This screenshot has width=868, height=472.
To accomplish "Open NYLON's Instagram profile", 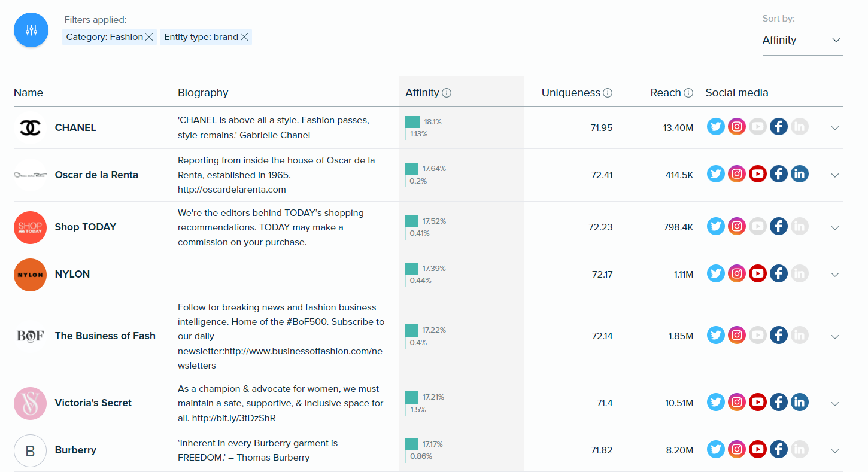I will [737, 273].
